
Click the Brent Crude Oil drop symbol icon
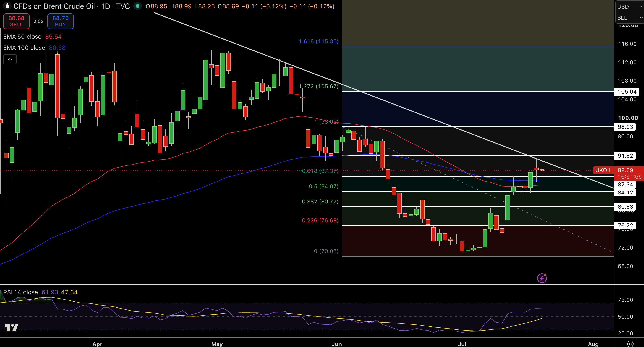pos(7,6)
